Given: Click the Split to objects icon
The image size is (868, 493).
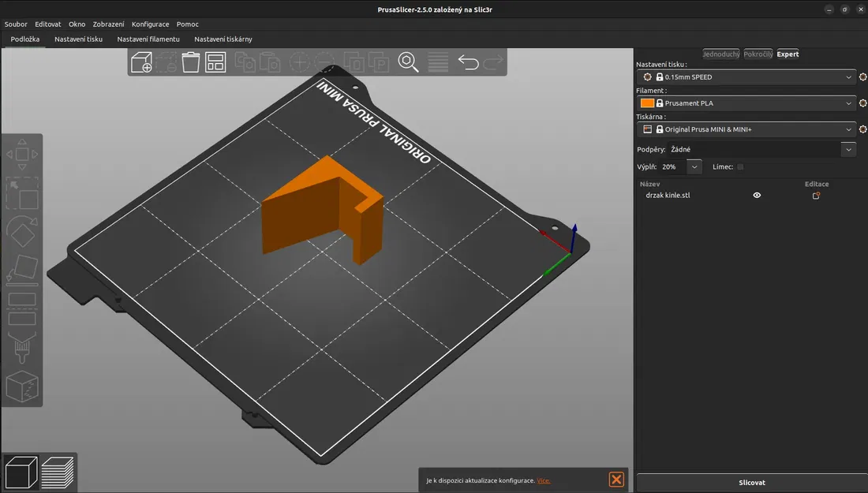Looking at the screenshot, I should pos(354,62).
